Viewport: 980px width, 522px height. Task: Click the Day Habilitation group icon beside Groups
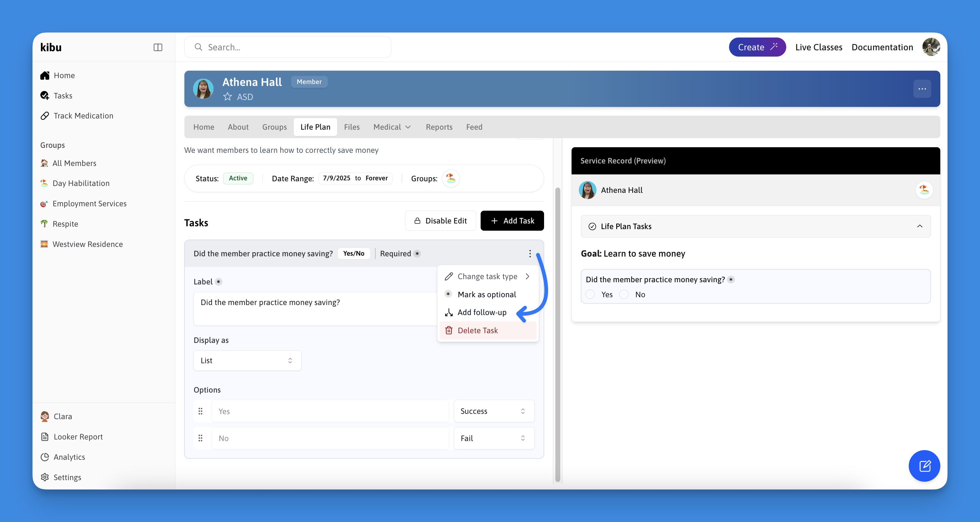tap(451, 178)
